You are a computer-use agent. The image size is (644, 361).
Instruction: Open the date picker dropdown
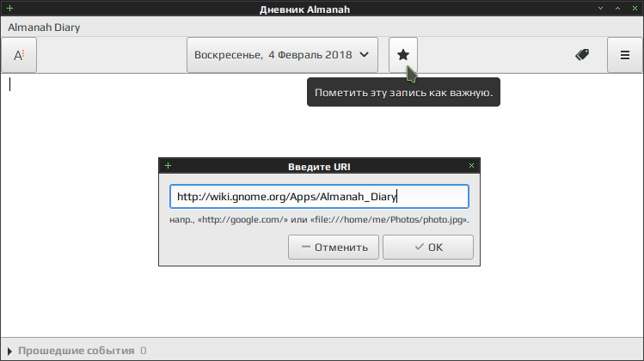pos(282,55)
